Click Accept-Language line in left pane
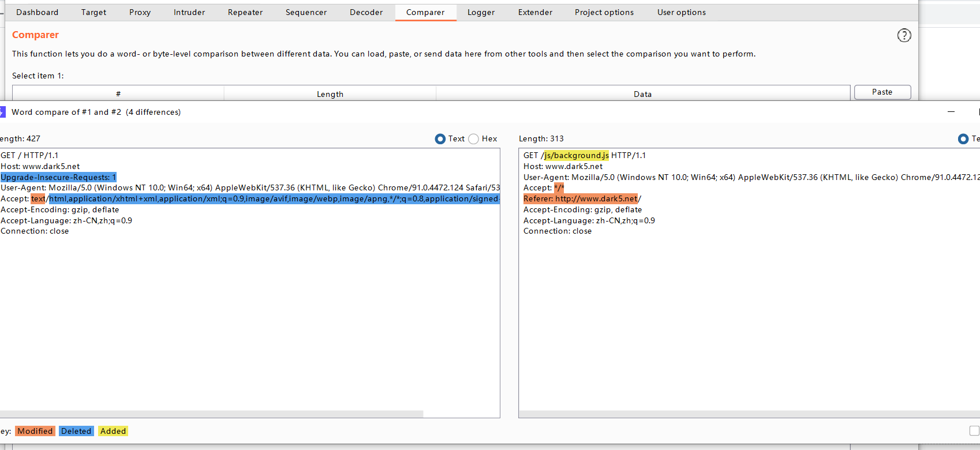 pyautogui.click(x=66, y=220)
